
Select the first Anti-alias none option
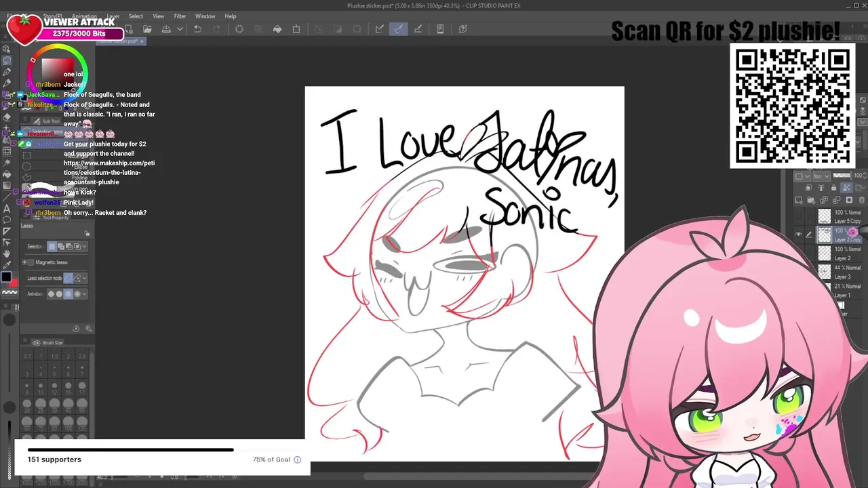pyautogui.click(x=51, y=294)
